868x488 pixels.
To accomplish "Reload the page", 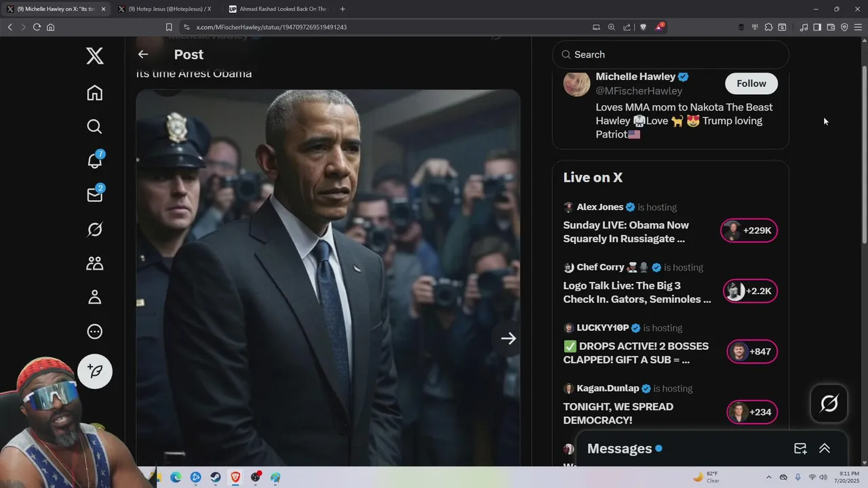I will [x=37, y=27].
